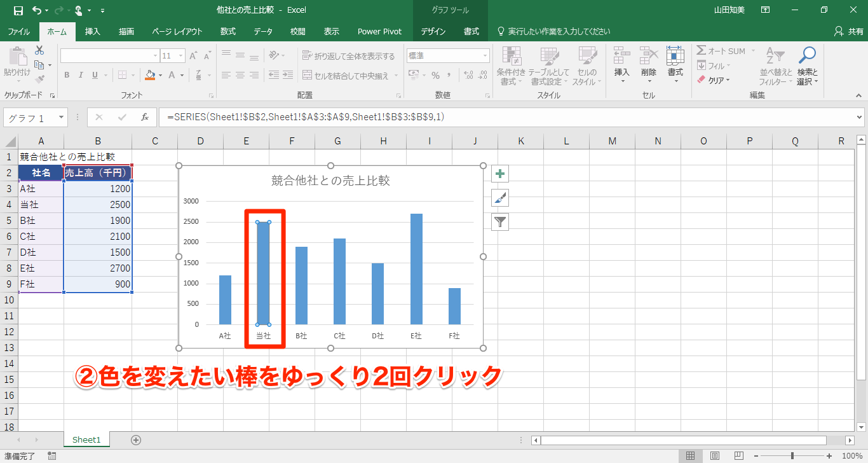Open Format as Table
Screen dimensions: 868x463
click(x=549, y=66)
